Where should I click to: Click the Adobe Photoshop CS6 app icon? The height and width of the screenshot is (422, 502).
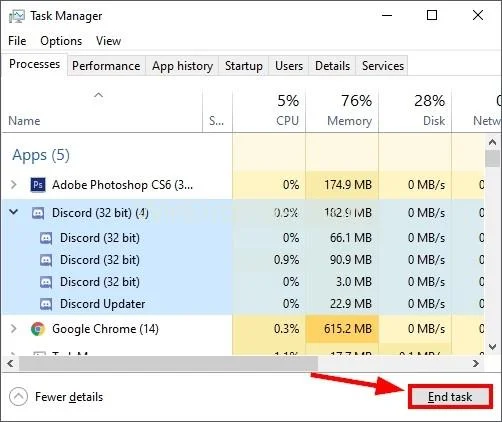[38, 185]
